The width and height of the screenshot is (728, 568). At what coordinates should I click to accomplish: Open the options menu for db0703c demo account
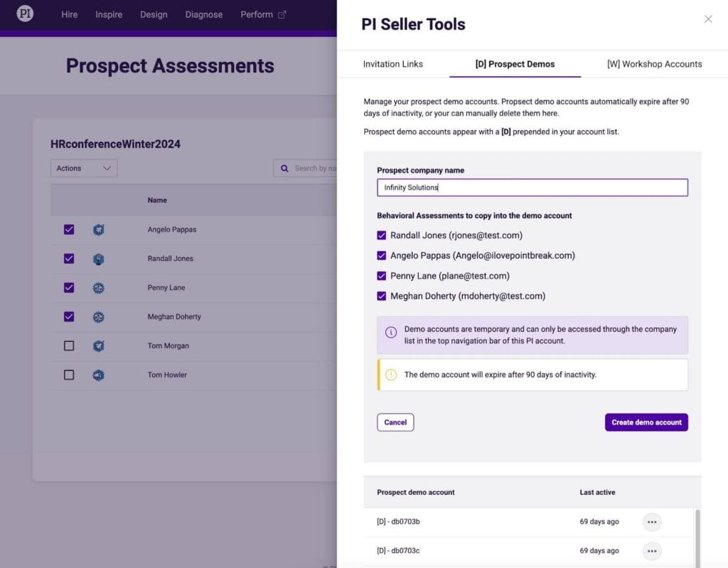click(652, 551)
